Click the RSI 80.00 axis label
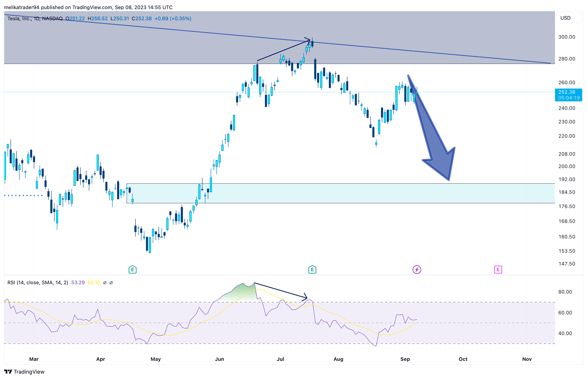Viewport: 588px width, 379px height. 565,292
